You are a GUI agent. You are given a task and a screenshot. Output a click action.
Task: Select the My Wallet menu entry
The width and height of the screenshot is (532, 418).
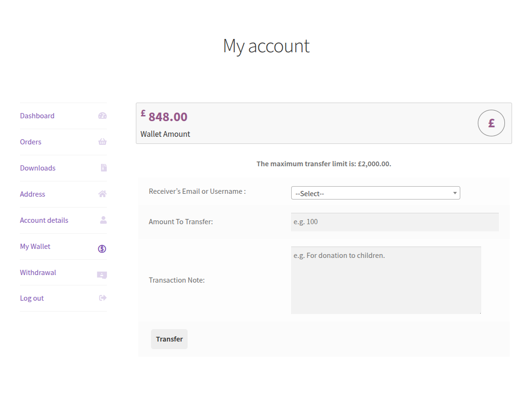point(35,247)
